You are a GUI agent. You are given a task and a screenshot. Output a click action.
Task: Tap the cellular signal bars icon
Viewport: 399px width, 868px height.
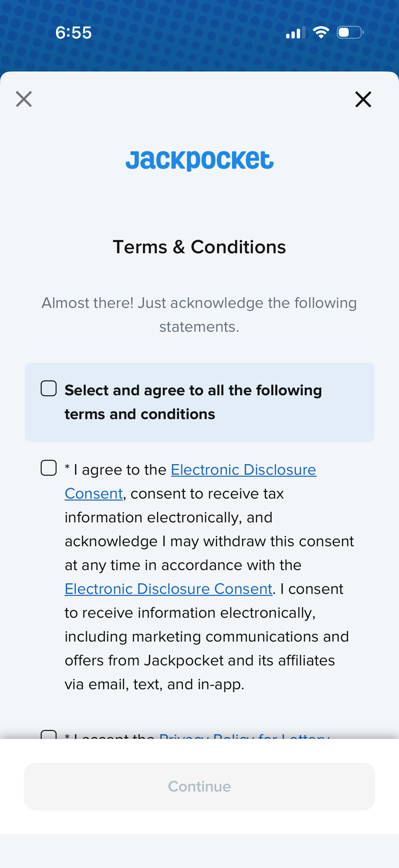click(296, 33)
